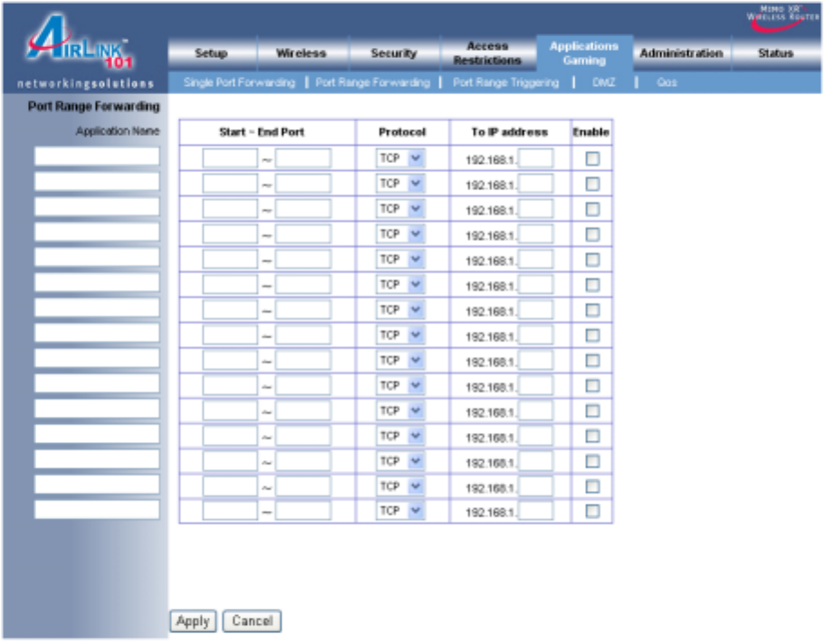Open Port Range Forwarding submenu link
825x644 pixels.
(x=372, y=82)
